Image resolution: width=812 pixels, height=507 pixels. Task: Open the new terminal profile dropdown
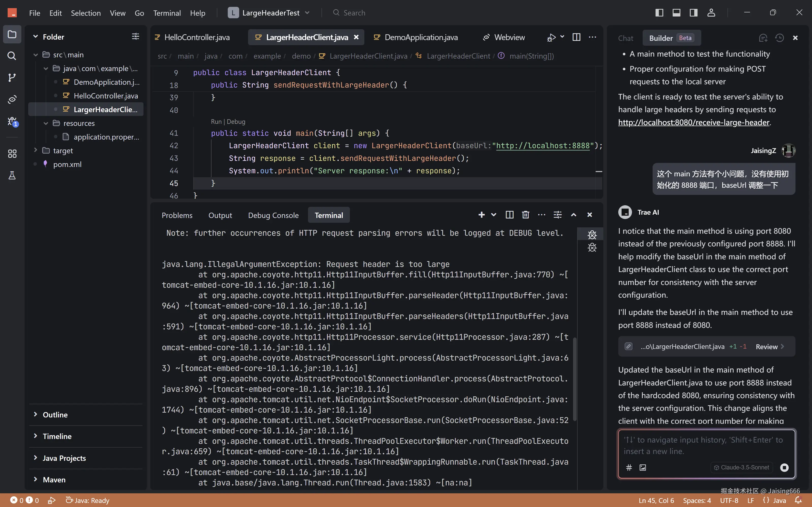[494, 215]
